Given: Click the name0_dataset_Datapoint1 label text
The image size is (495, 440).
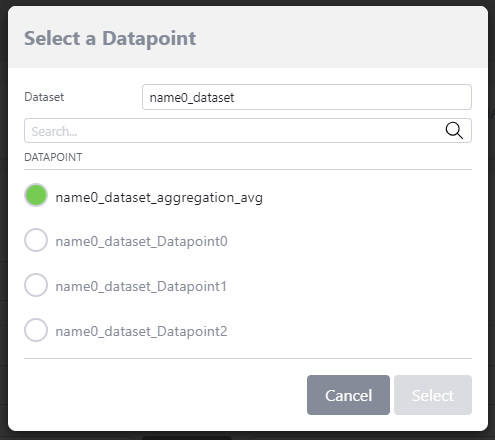Looking at the screenshot, I should pos(141,286).
